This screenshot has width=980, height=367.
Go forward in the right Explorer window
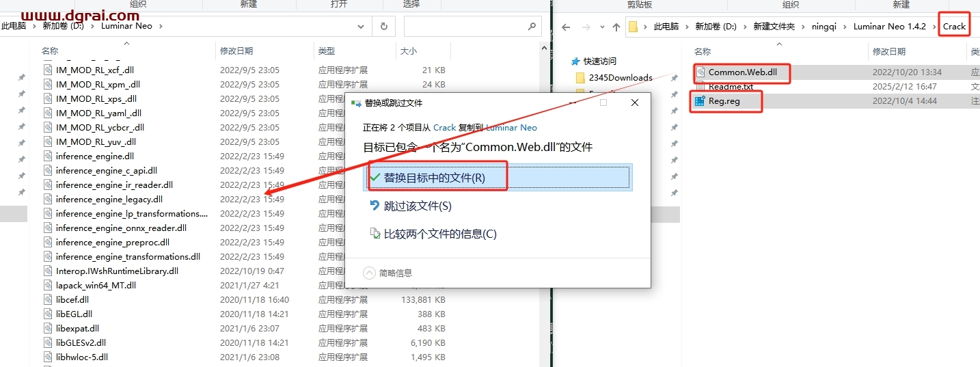(586, 27)
